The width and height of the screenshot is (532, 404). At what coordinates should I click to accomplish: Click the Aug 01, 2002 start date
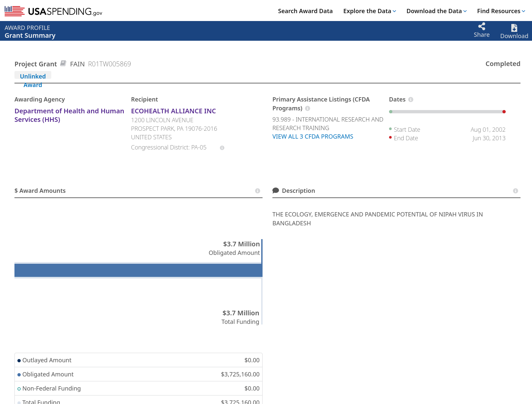[x=488, y=130]
